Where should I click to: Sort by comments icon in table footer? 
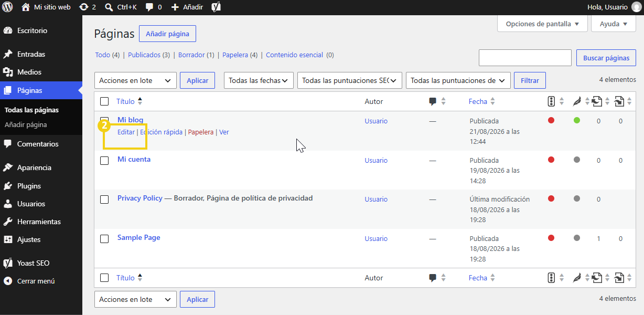coord(433,278)
